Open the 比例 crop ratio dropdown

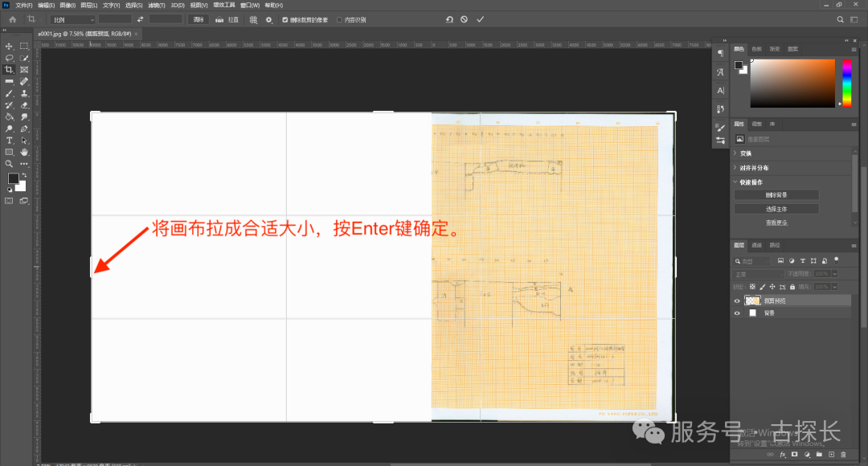[x=72, y=19]
